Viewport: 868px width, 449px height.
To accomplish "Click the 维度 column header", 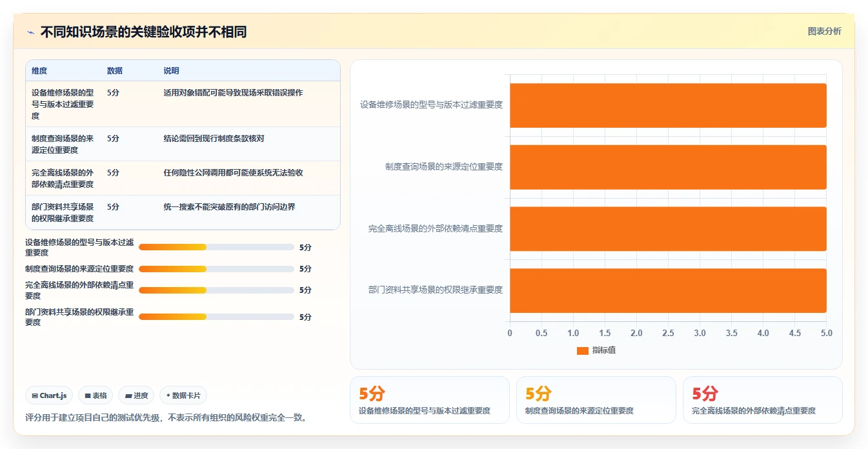I will [39, 71].
